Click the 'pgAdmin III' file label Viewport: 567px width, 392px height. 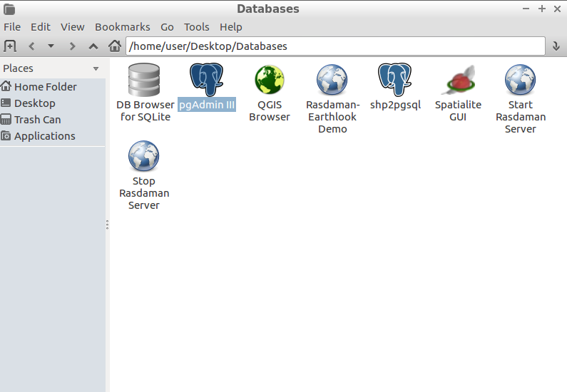[x=207, y=105]
